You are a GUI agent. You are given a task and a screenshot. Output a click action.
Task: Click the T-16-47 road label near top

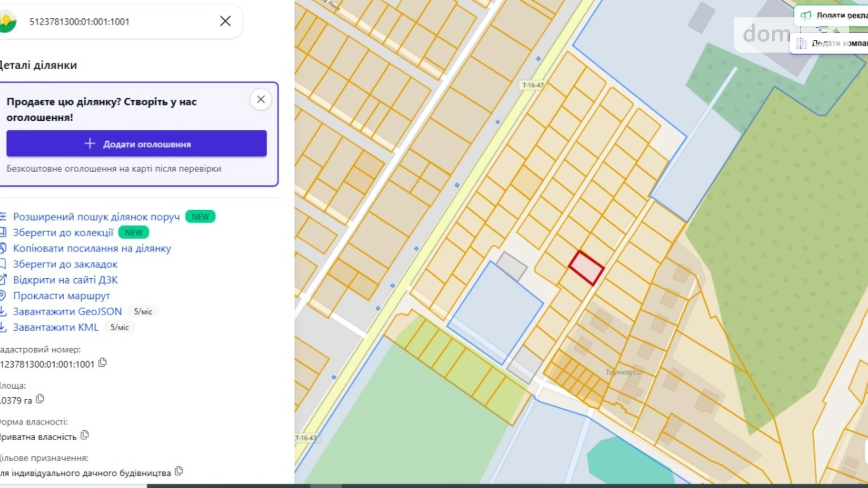pos(533,85)
